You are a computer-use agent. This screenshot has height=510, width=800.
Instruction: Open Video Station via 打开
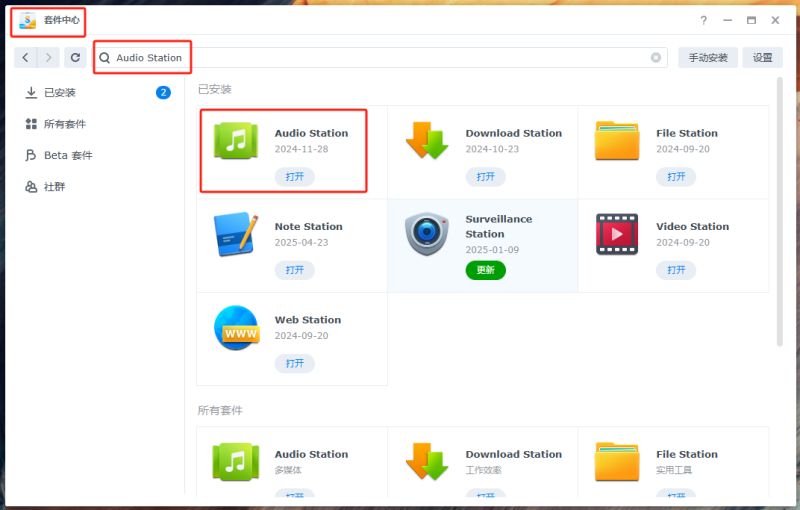coord(676,270)
